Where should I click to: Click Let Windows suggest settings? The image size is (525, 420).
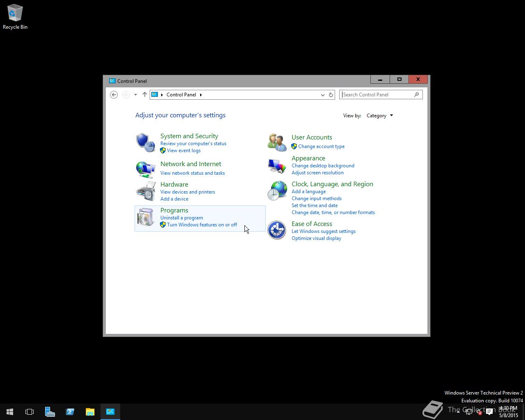[324, 231]
